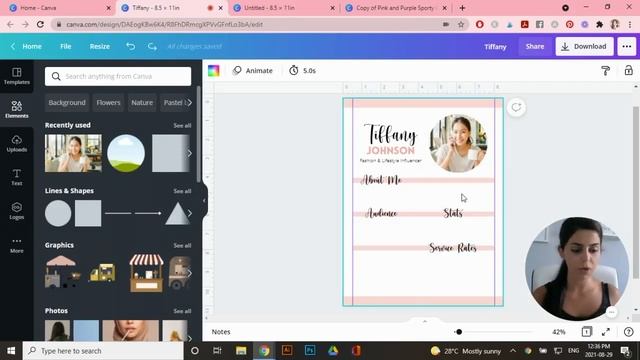Click See all for Recently used

[182, 125]
